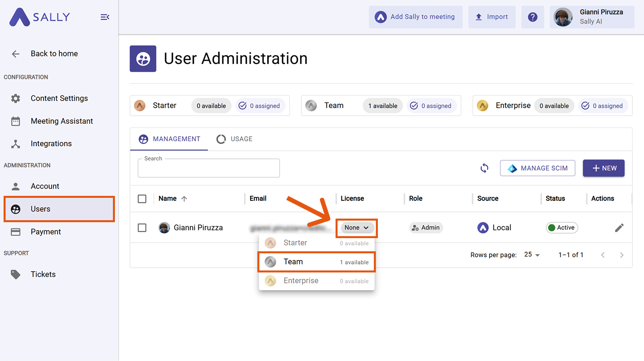This screenshot has height=361, width=644.
Task: Edit Gianni Piruzza using the pencil icon
Action: click(x=619, y=227)
